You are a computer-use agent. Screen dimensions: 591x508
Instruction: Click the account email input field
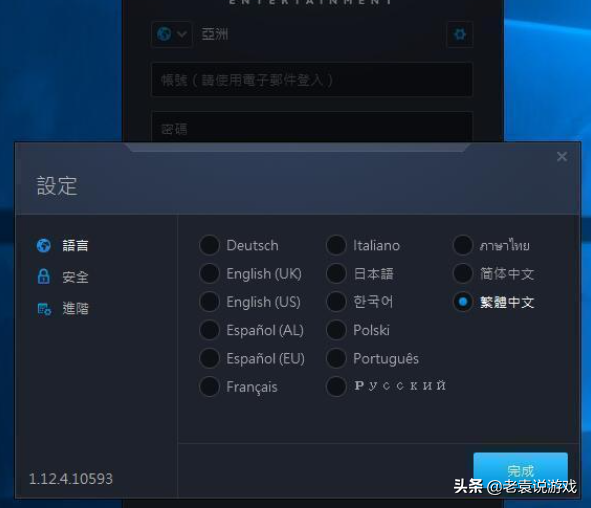pyautogui.click(x=312, y=80)
